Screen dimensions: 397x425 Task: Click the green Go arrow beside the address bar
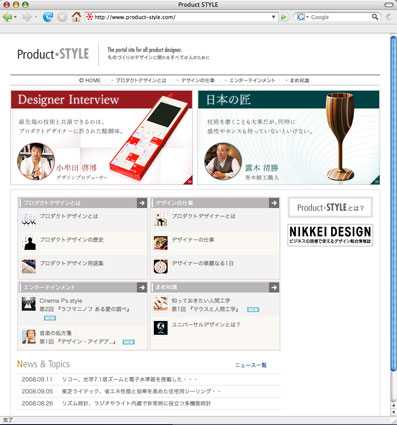coord(284,17)
